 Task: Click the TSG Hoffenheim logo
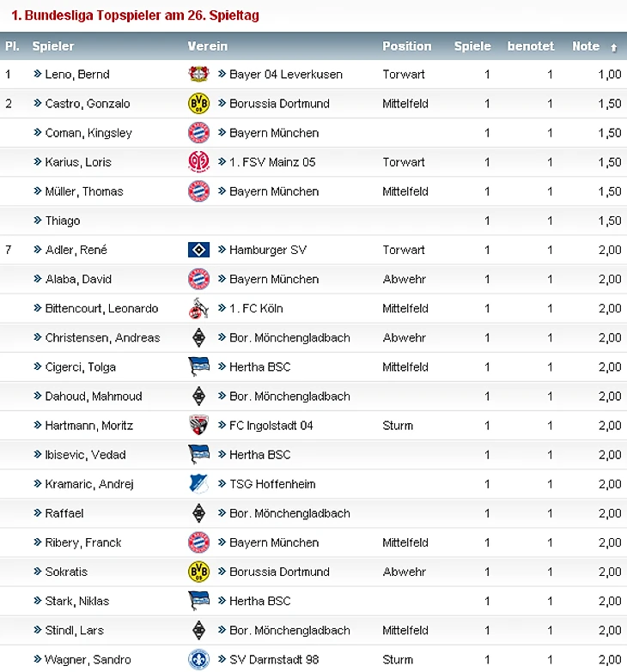(x=198, y=484)
